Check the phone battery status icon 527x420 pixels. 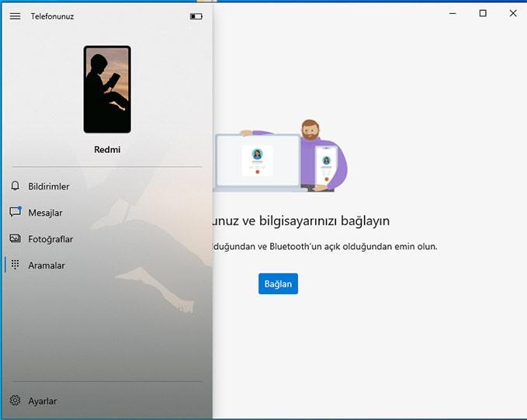pyautogui.click(x=196, y=16)
